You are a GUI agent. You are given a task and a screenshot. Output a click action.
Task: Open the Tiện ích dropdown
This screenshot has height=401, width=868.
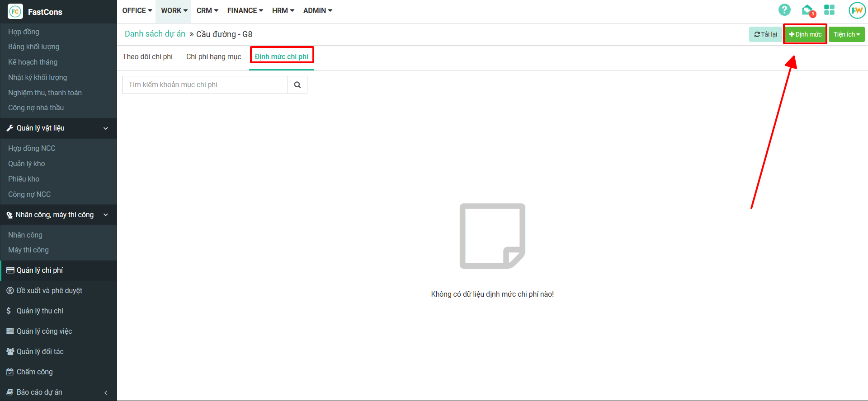[x=846, y=34]
